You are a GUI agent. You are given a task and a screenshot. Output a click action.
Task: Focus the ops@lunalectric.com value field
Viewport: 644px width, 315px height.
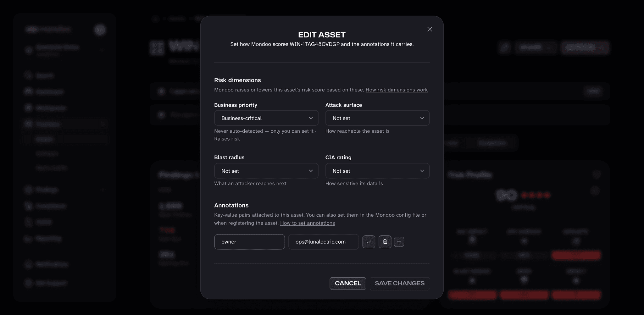[324, 242]
